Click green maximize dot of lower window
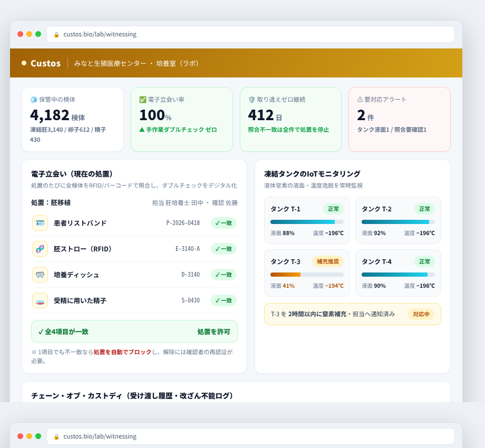The height and width of the screenshot is (448, 485). 38,436
